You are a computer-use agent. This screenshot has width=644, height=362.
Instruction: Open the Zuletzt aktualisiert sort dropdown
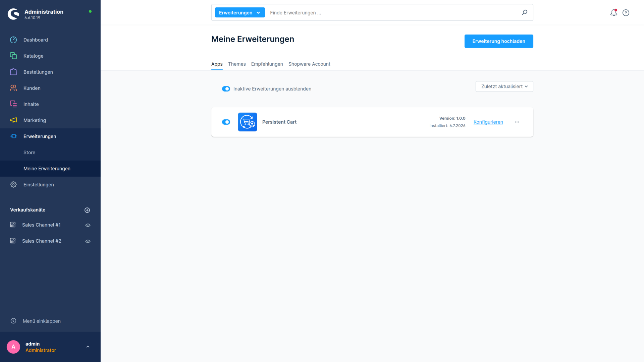(x=504, y=86)
